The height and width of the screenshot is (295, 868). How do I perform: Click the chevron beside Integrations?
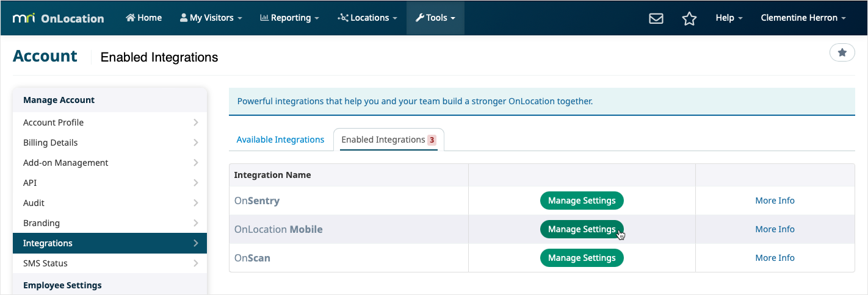tap(195, 243)
